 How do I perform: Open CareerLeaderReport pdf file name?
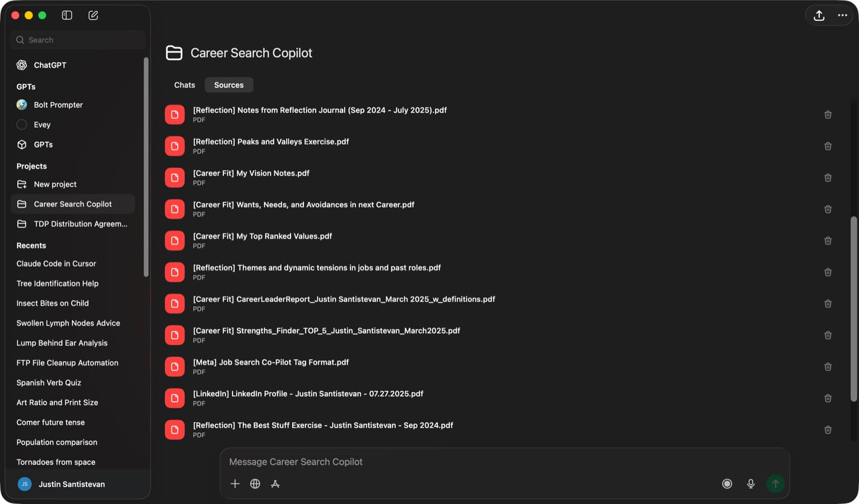[x=344, y=299]
